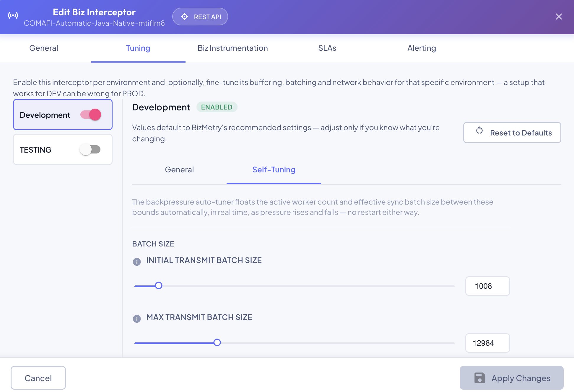
Task: Focus the 12984 max batch size input
Action: [x=488, y=343]
